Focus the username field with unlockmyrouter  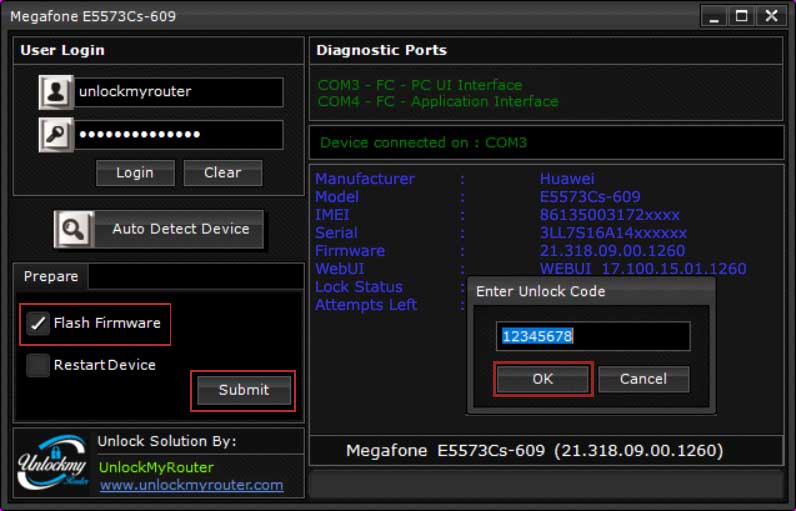coord(179,92)
